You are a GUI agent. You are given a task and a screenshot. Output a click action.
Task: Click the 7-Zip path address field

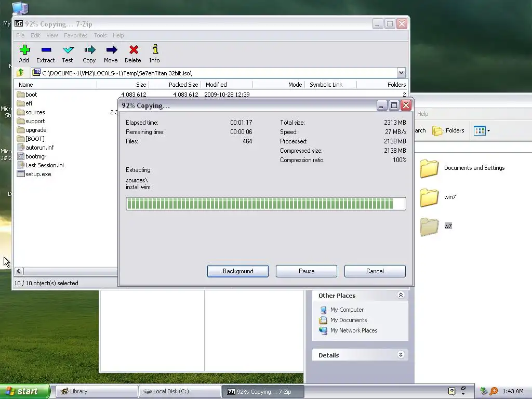[x=214, y=73]
